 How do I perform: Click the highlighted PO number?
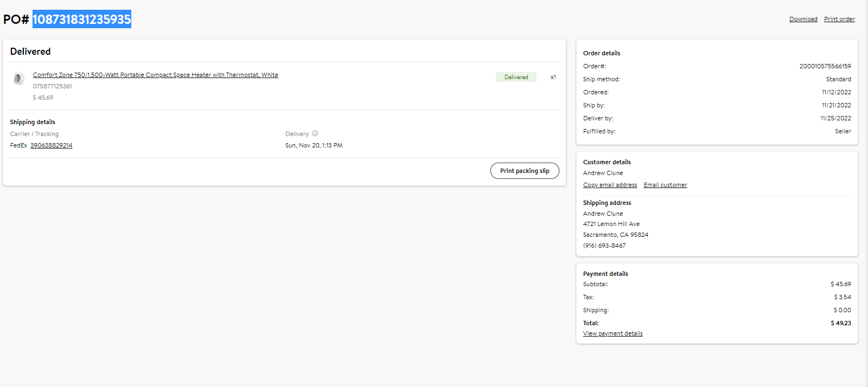point(82,19)
